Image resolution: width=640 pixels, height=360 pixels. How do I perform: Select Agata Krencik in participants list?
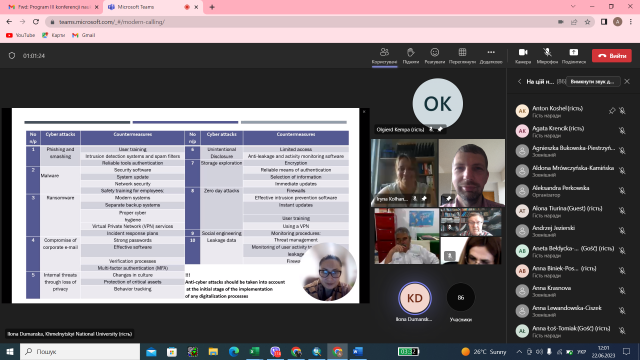571,131
